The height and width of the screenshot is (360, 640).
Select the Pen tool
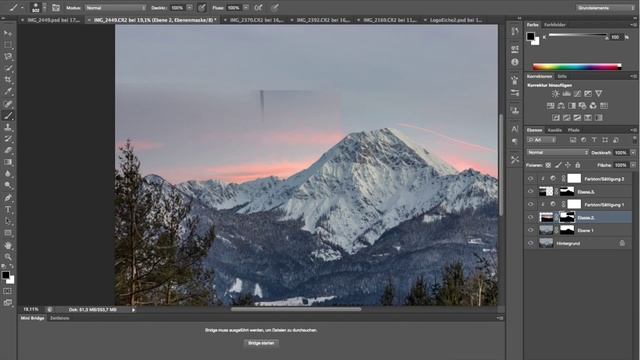(8, 198)
